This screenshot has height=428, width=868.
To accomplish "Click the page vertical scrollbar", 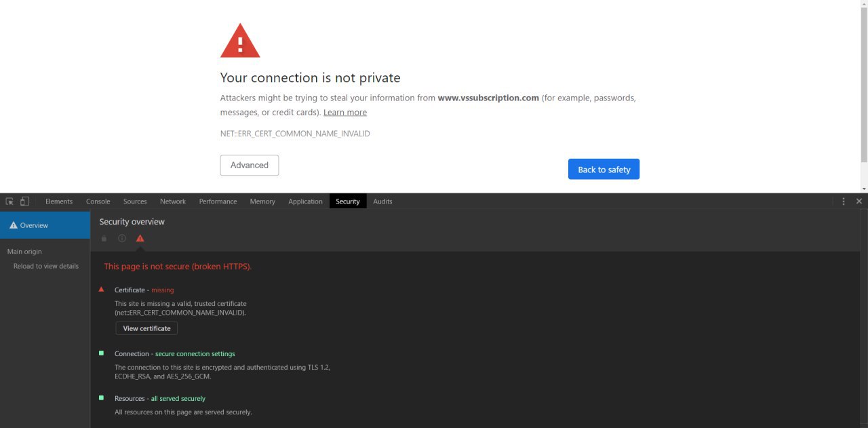I will pyautogui.click(x=863, y=96).
